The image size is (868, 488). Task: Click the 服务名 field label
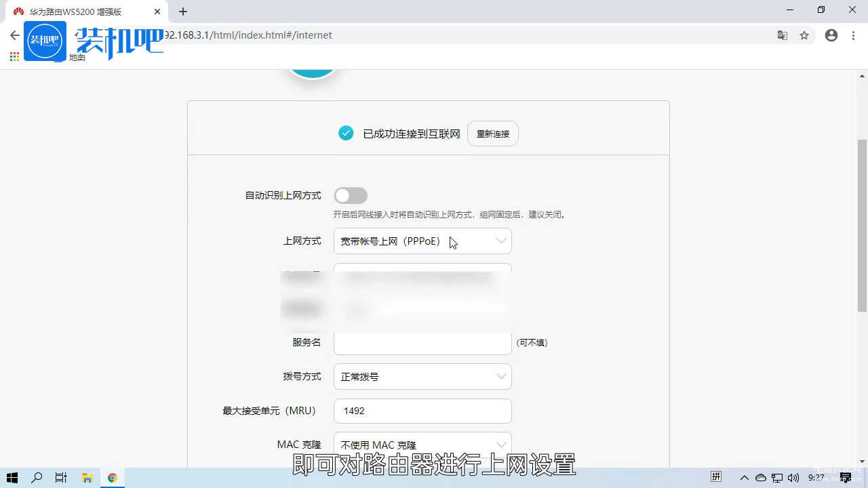307,342
